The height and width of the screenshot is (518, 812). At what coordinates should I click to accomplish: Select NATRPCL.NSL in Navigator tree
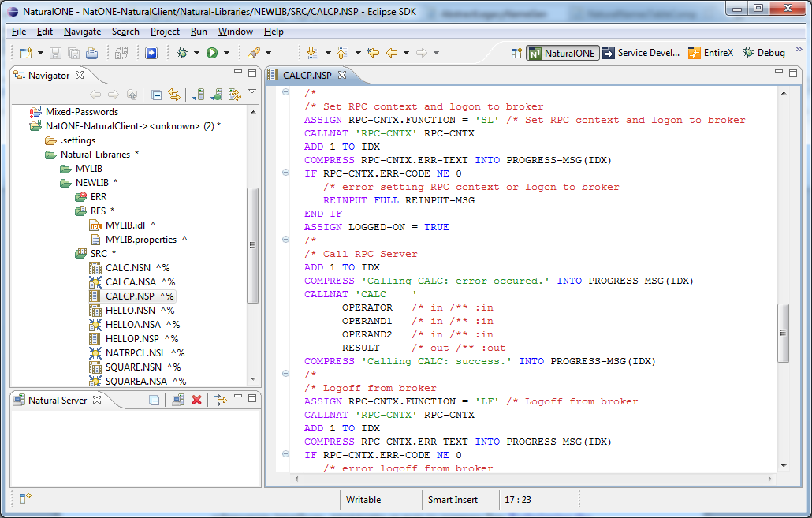[135, 352]
